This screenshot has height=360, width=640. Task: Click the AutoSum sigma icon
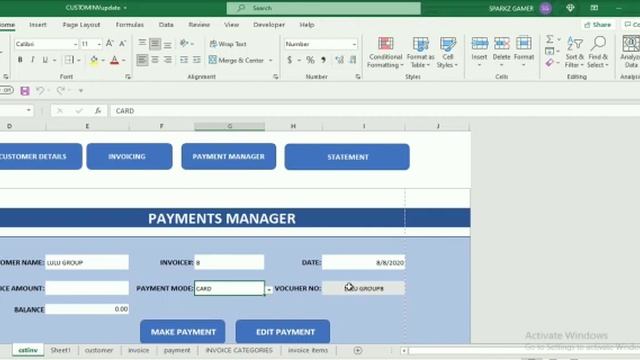coord(550,39)
